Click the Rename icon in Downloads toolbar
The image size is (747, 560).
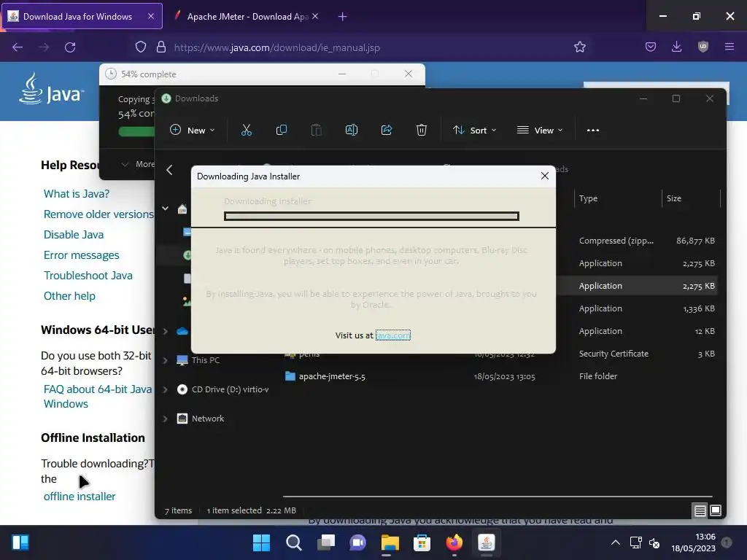pos(352,130)
